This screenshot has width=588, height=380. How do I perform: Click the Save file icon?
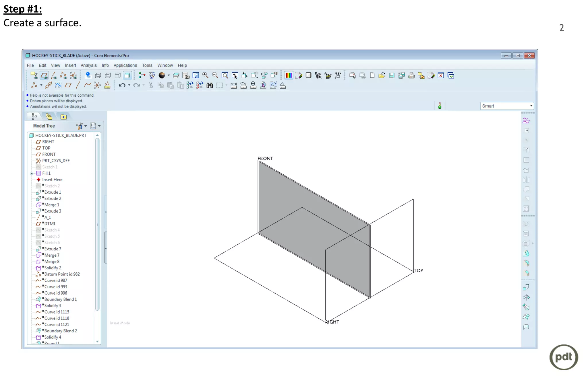click(x=392, y=75)
